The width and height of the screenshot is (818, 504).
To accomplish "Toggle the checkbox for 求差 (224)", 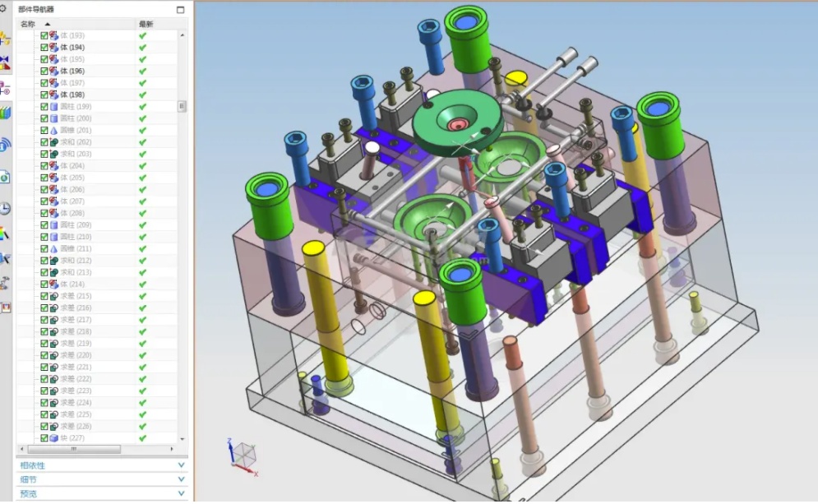I will click(44, 403).
